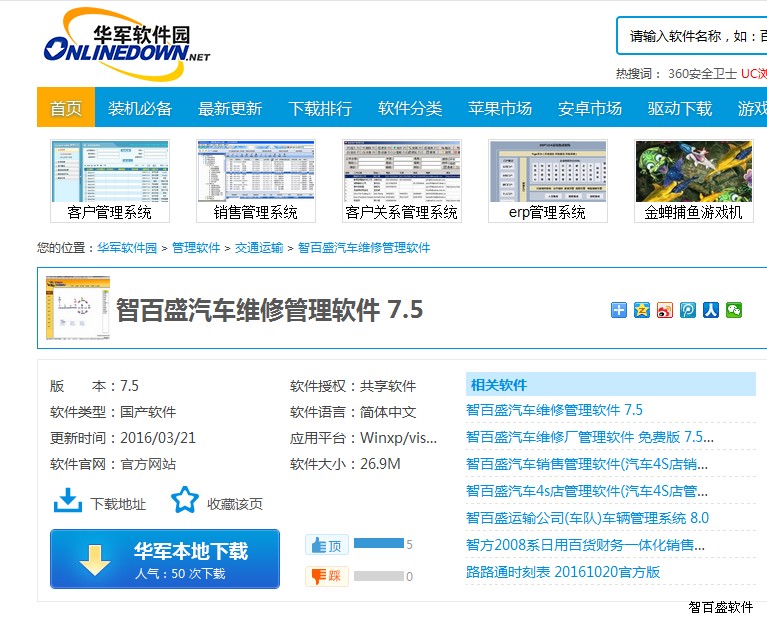Click the 应用平台 Winxp/vis... text

[x=363, y=438]
